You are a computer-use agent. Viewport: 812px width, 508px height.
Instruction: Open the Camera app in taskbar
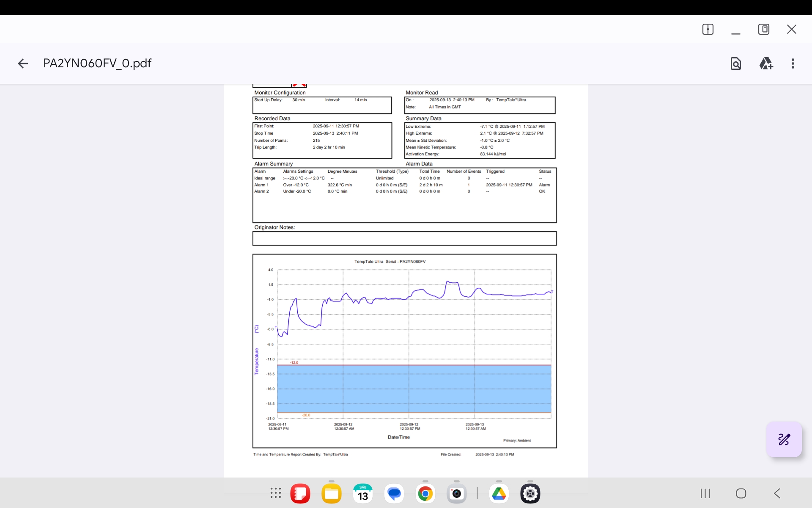[x=457, y=494]
